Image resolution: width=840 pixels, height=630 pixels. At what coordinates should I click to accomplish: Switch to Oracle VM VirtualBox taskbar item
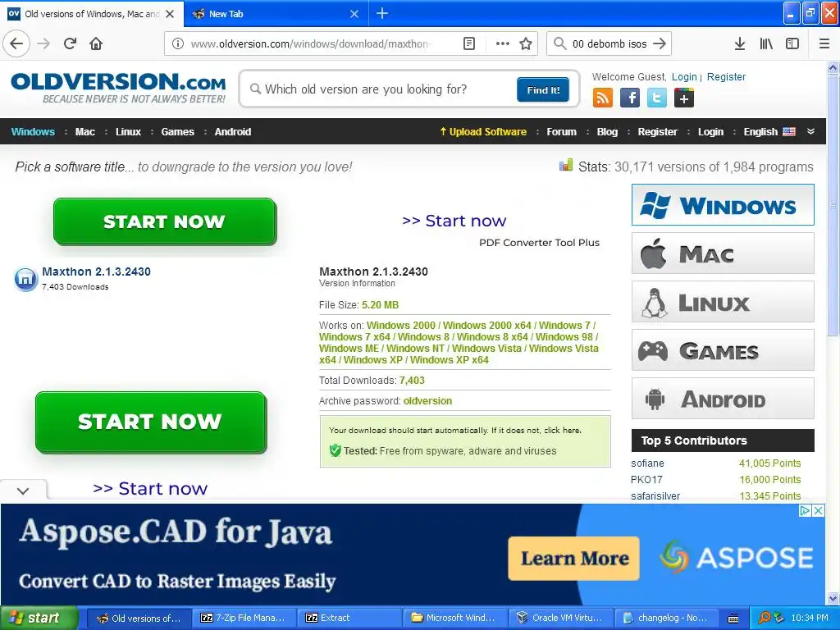[x=559, y=618]
